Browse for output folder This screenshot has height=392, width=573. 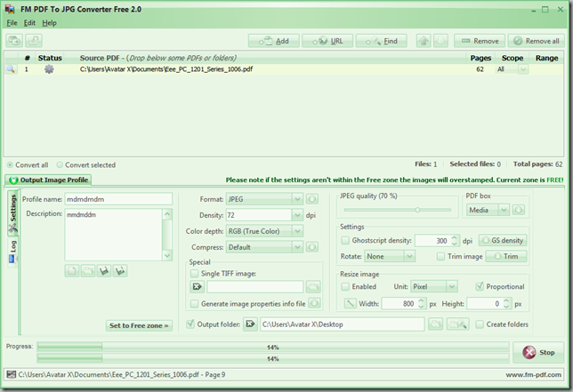(436, 324)
